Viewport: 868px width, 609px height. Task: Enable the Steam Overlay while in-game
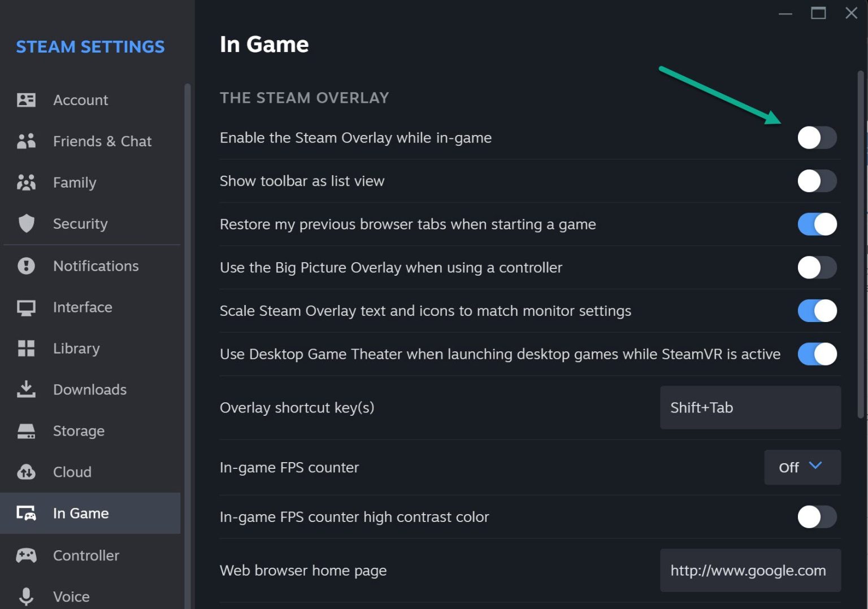click(x=816, y=137)
